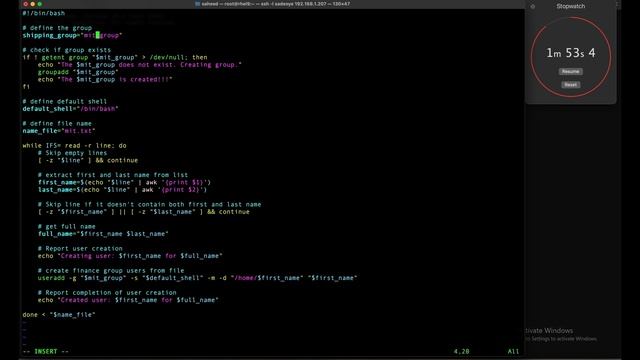Click the '[ -z "$line" ] && continue' line

click(x=88, y=160)
